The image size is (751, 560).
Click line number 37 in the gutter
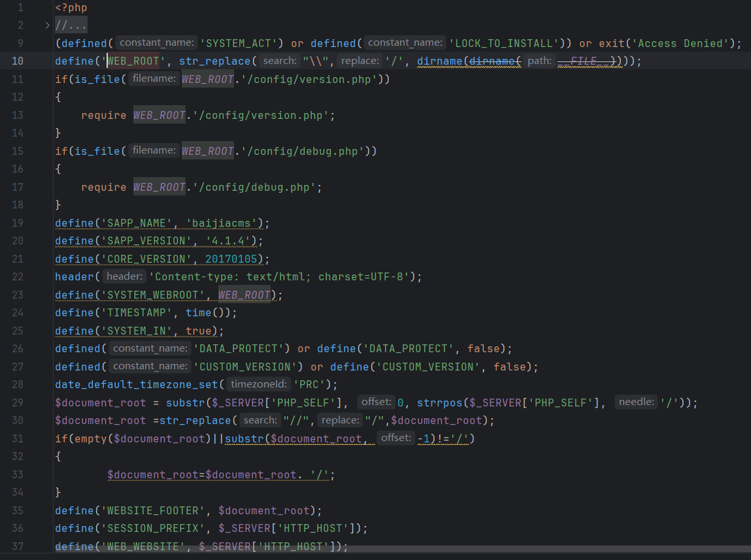[18, 546]
